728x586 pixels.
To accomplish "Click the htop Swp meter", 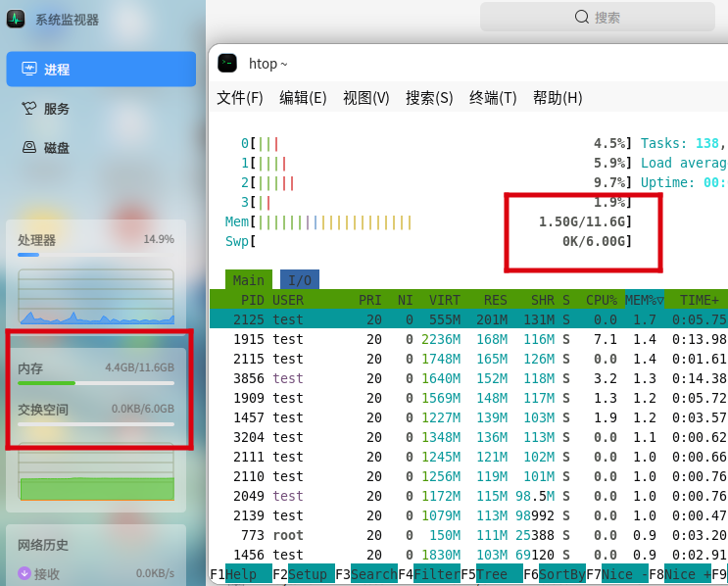I will [428, 241].
